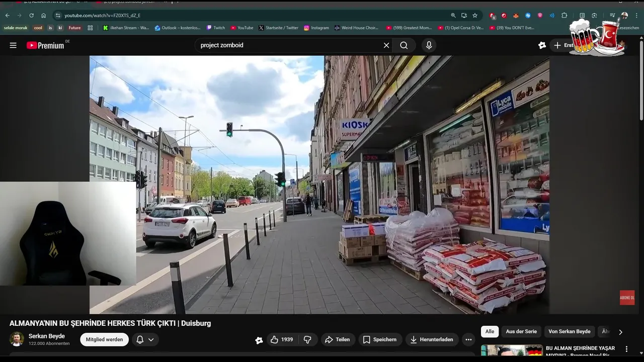Open the 'Future' bookmark folder
This screenshot has width=644, height=362.
[74, 28]
